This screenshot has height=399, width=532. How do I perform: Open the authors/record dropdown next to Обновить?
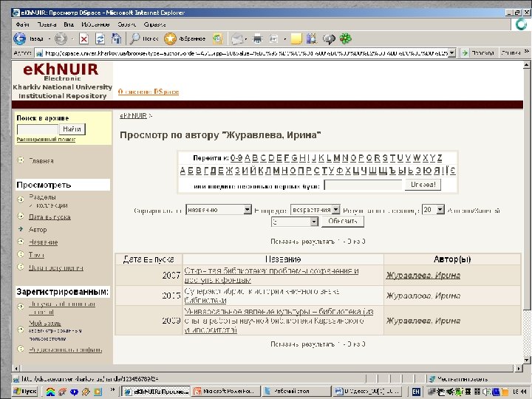(295, 222)
